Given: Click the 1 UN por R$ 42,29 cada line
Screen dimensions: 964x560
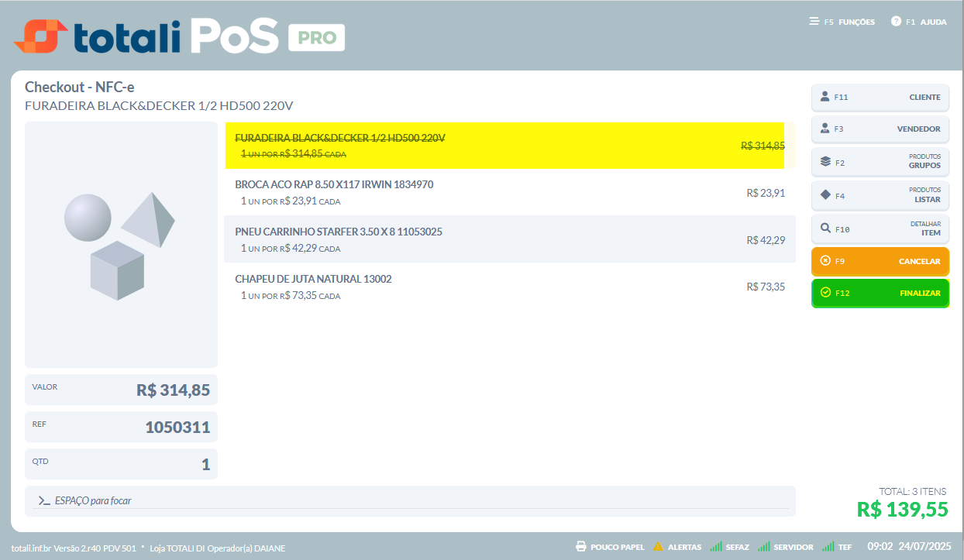Looking at the screenshot, I should [x=291, y=249].
